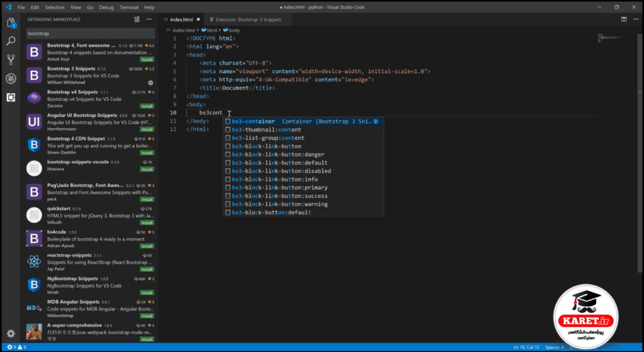Open the Manage gear in activity bar
Screen dimensions: 644x352
[11, 334]
